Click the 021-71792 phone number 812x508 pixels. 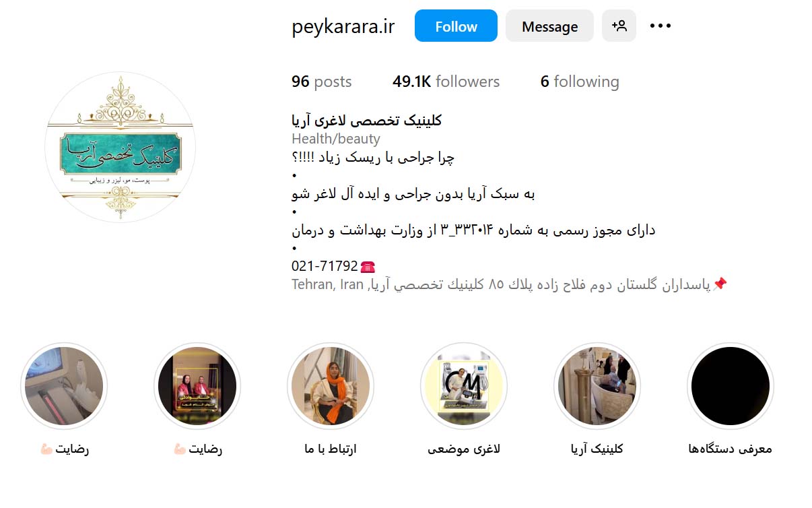325,266
